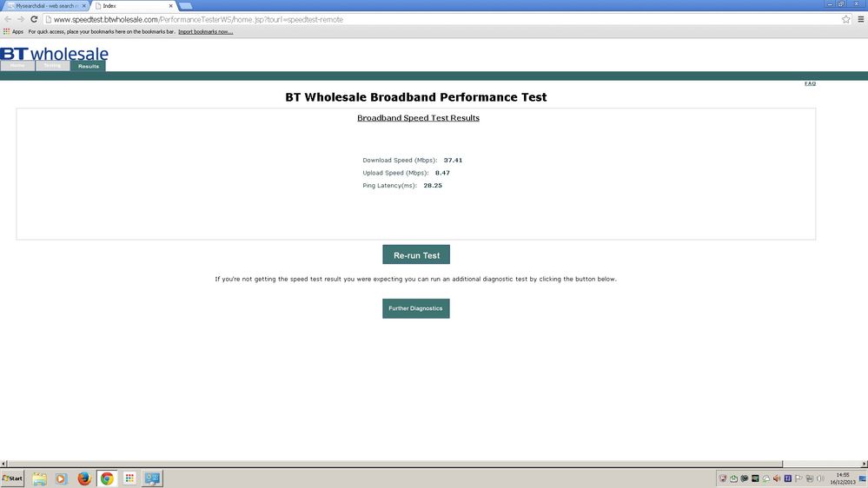Start Further Diagnostics test
Screen dimensions: 868x488
click(x=415, y=308)
